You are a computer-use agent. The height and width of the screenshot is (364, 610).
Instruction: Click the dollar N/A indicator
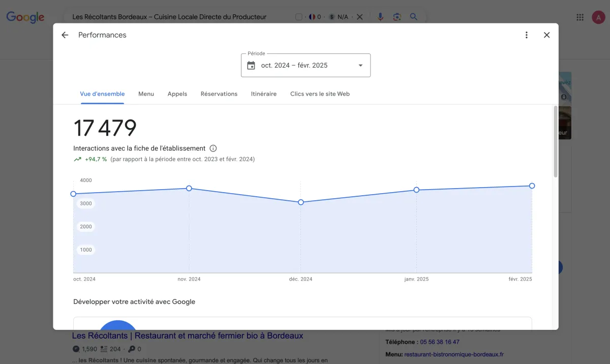pos(339,17)
